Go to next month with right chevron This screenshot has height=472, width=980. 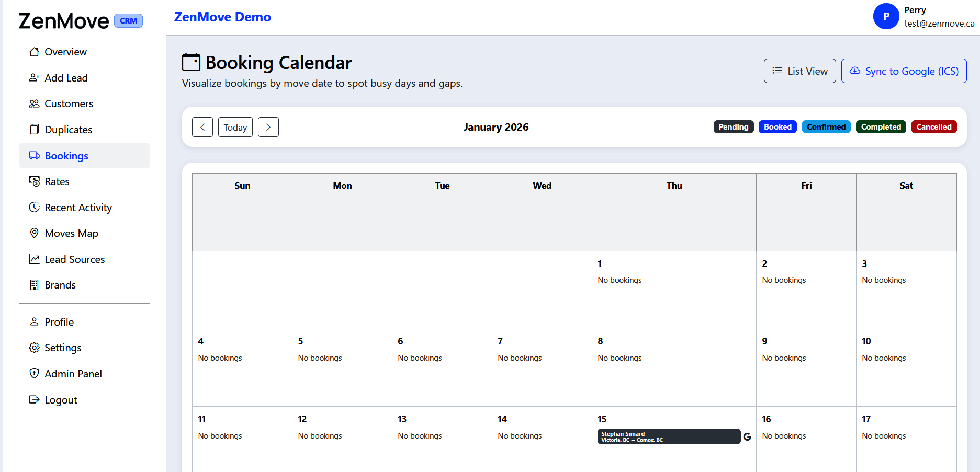(x=268, y=127)
